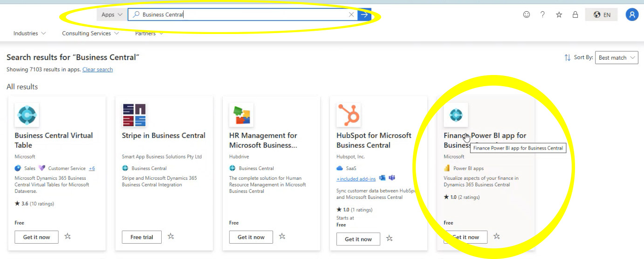This screenshot has width=644, height=259.
Task: Click Free trial for Stripe app
Action: click(142, 237)
